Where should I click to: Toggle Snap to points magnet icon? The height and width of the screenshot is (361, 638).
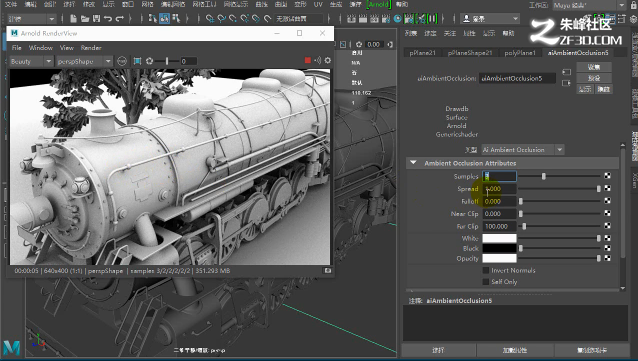pyautogui.click(x=233, y=18)
